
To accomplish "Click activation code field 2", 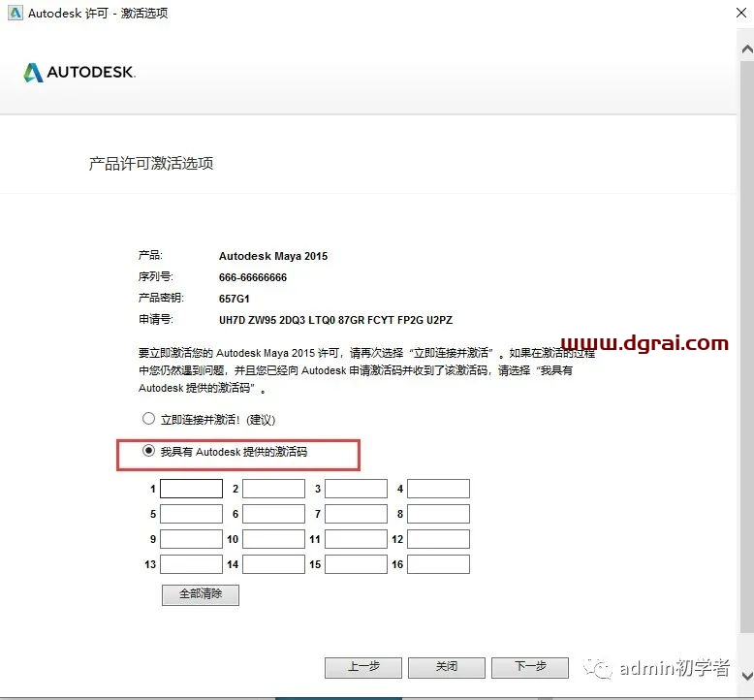I will (x=273, y=489).
